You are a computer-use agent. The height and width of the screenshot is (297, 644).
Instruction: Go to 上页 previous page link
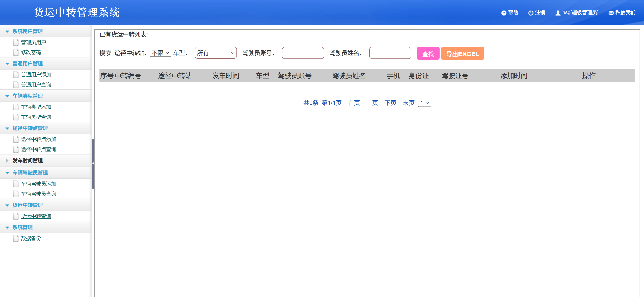point(372,103)
